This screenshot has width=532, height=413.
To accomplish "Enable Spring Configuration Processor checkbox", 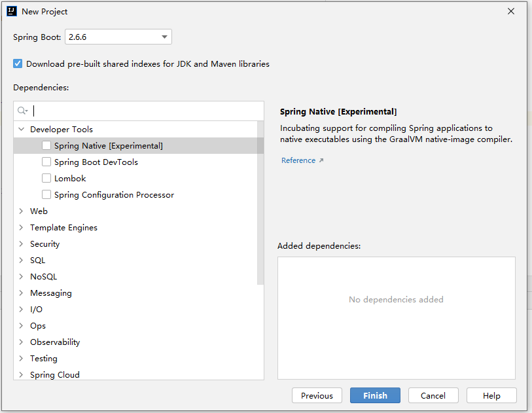I will coord(46,194).
